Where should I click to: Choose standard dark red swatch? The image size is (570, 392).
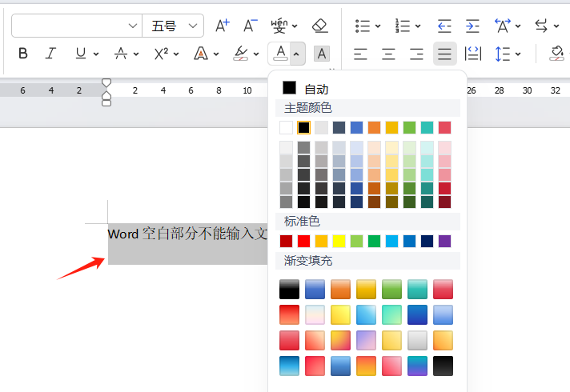click(286, 241)
